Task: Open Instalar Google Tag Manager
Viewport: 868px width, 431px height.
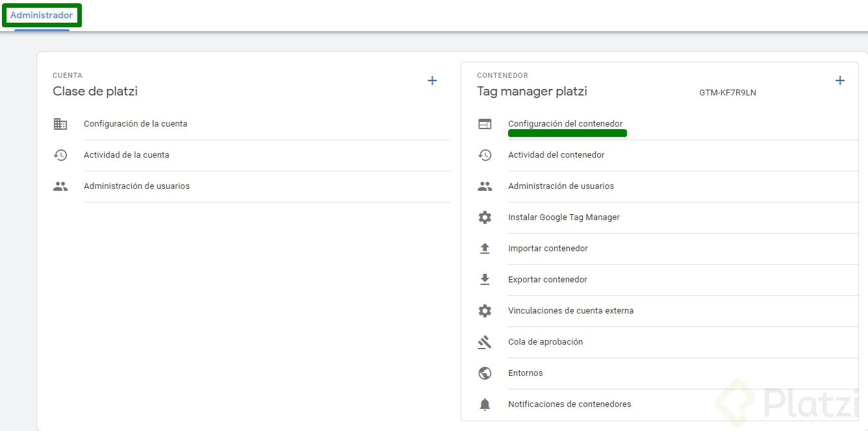Action: tap(564, 217)
